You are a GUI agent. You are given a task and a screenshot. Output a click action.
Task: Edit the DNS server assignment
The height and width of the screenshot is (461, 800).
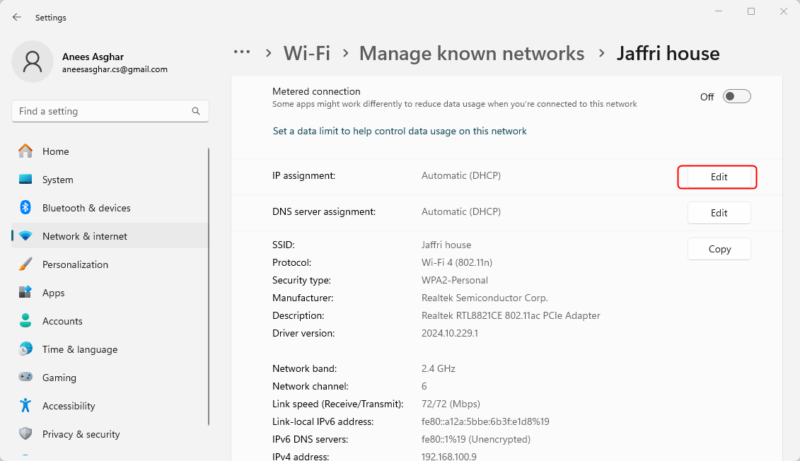click(x=718, y=213)
